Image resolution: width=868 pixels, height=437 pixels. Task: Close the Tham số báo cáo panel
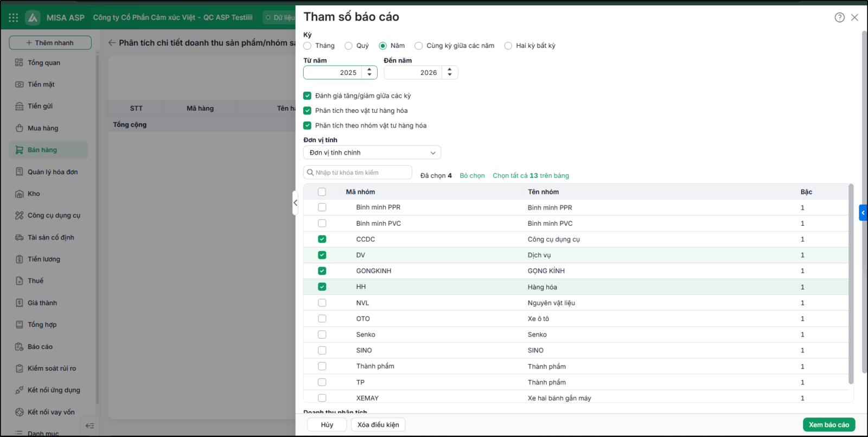(x=854, y=17)
